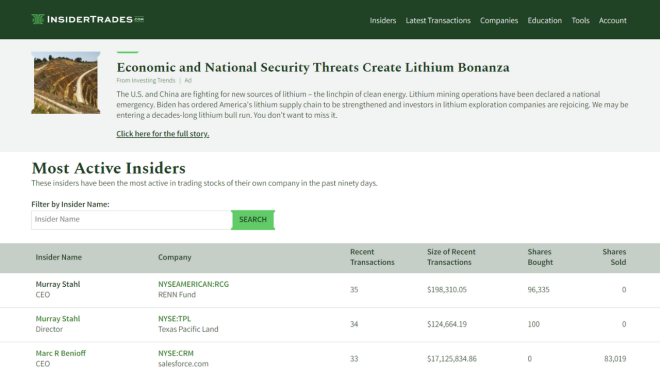Open the NYSE:CRM company link
660x371 pixels.
[176, 353]
